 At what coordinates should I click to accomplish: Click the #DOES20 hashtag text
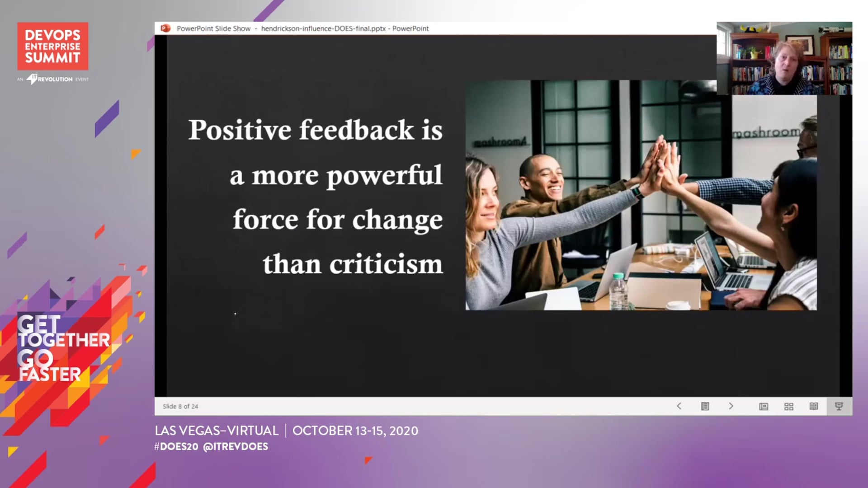pyautogui.click(x=176, y=446)
